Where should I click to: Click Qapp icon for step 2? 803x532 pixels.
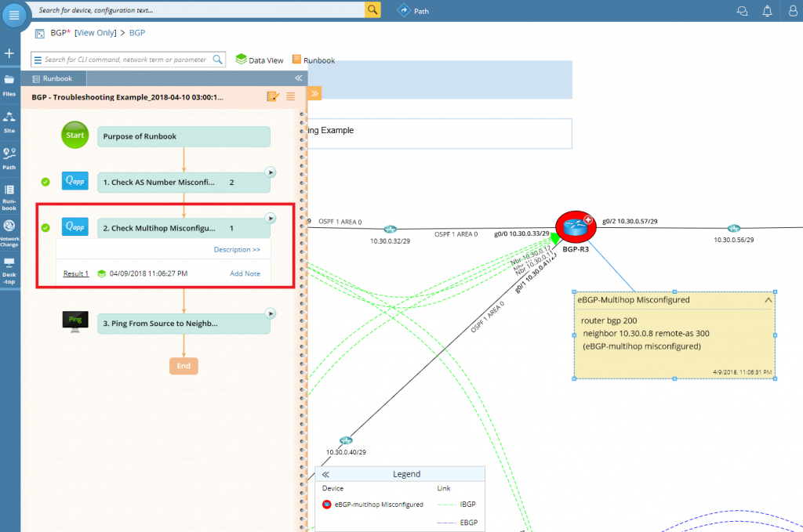75,226
